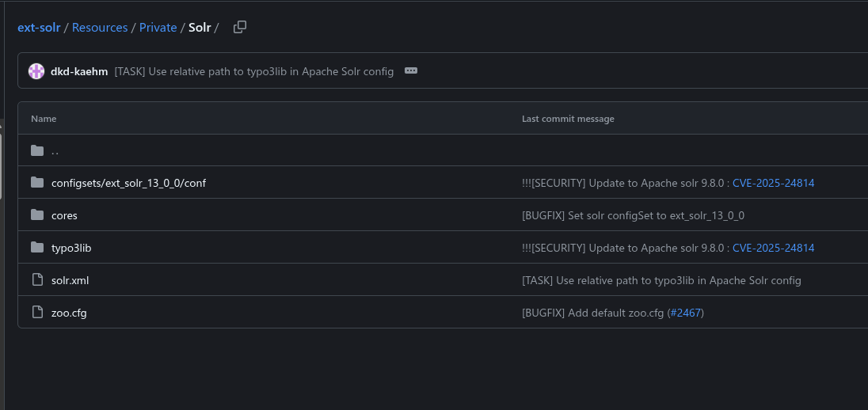868x410 pixels.
Task: Click the solr.xml file icon
Action: [37, 280]
